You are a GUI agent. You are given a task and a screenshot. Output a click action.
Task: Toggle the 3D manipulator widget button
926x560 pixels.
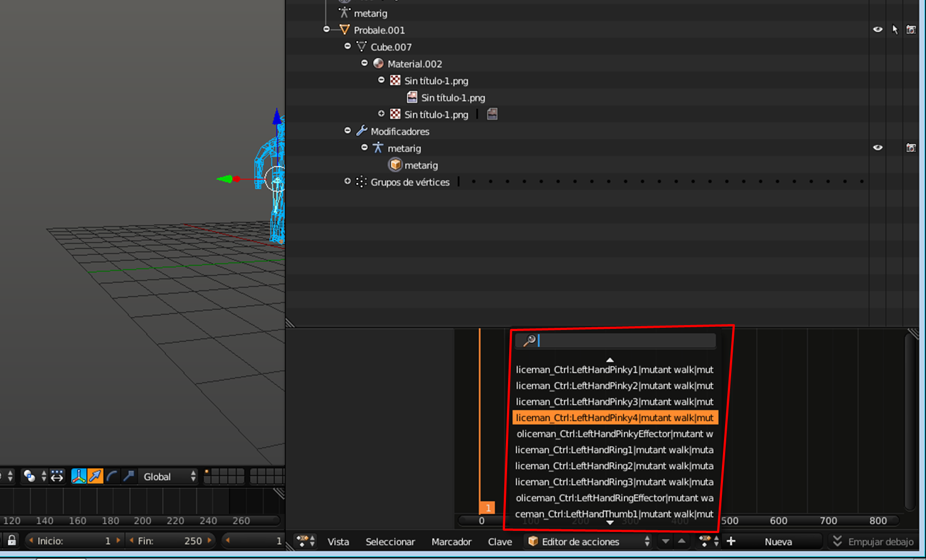point(79,476)
